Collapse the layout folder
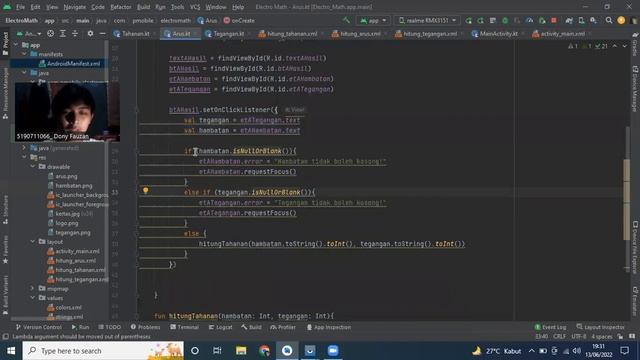This screenshot has width=640, height=360. 33,242
